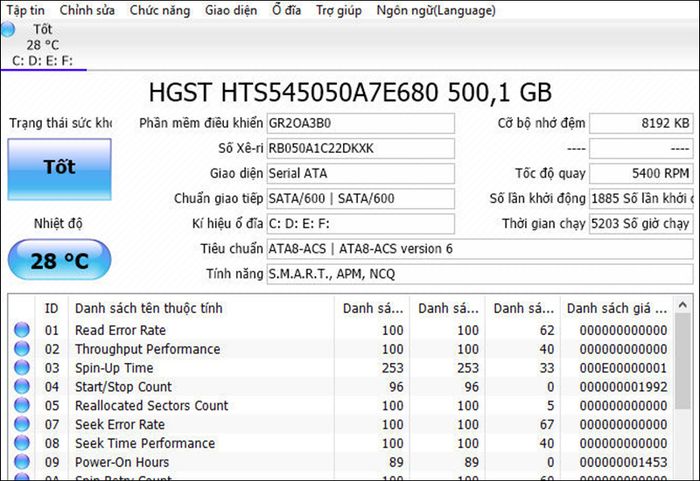
Task: Click the disk health orb above the drive tab
Action: point(9,29)
